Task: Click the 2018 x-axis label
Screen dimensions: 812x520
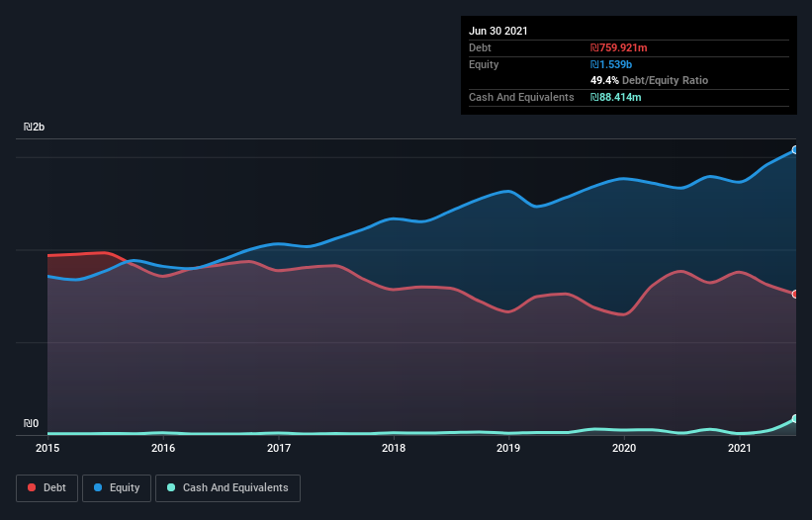Action: (x=394, y=448)
